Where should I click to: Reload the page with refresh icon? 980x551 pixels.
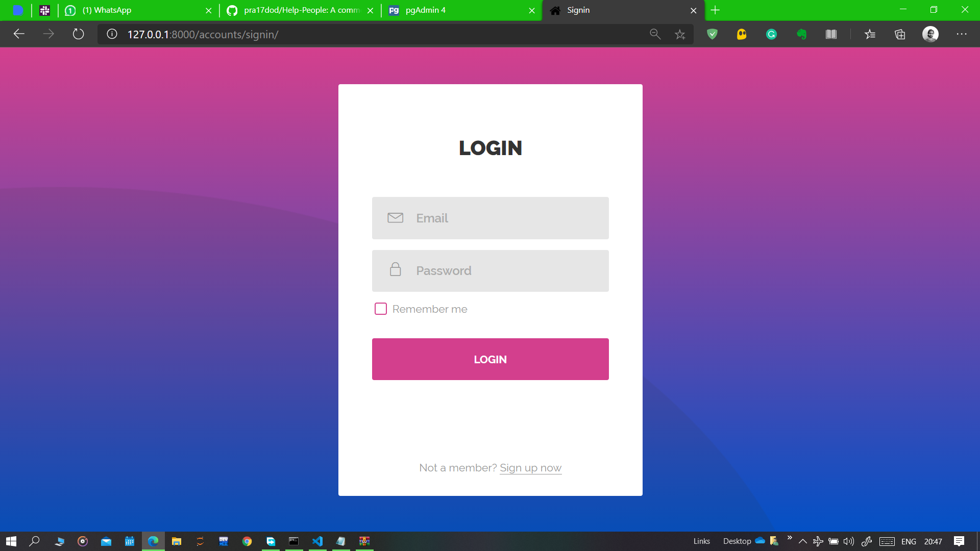[x=78, y=34]
